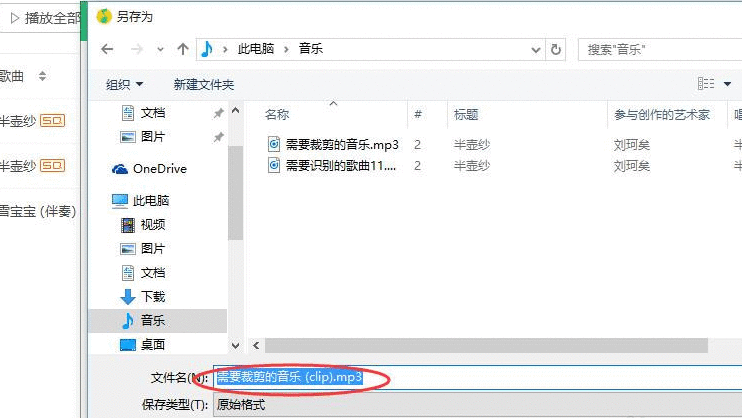742x418 pixels.
Task: Click the file list horizontal scrollbar
Action: coord(486,346)
